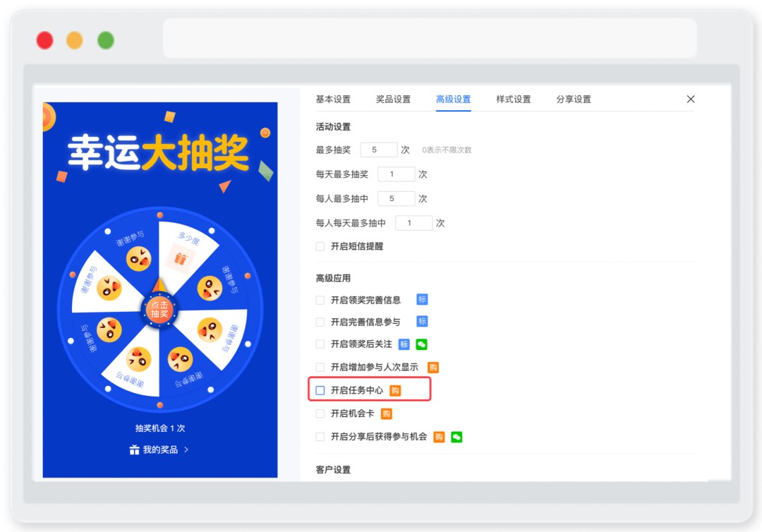
Task: Enable the 开启短信提醒 checkbox
Action: point(320,246)
